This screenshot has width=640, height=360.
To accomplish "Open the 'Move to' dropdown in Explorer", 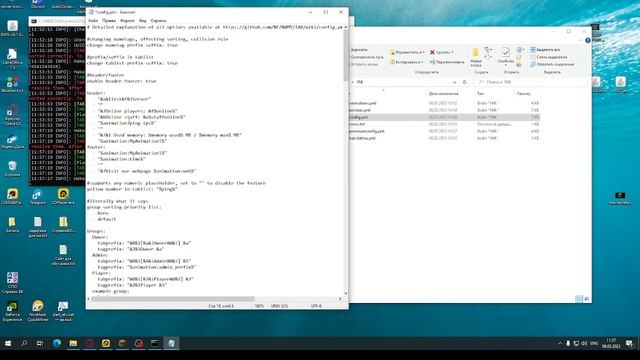I will tap(407, 52).
